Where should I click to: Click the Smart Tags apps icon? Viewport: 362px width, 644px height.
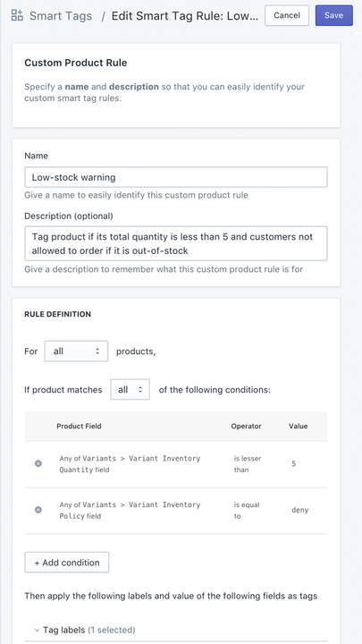(x=17, y=15)
